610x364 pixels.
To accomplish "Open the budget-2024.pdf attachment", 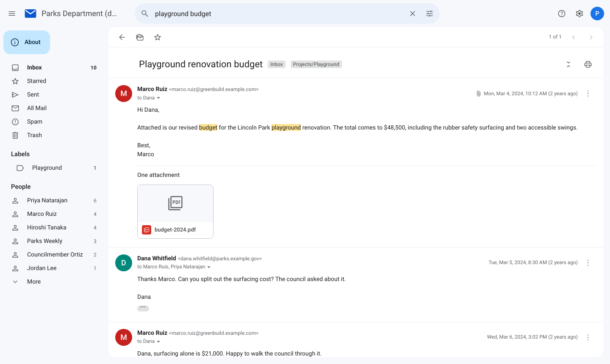I will tap(175, 212).
